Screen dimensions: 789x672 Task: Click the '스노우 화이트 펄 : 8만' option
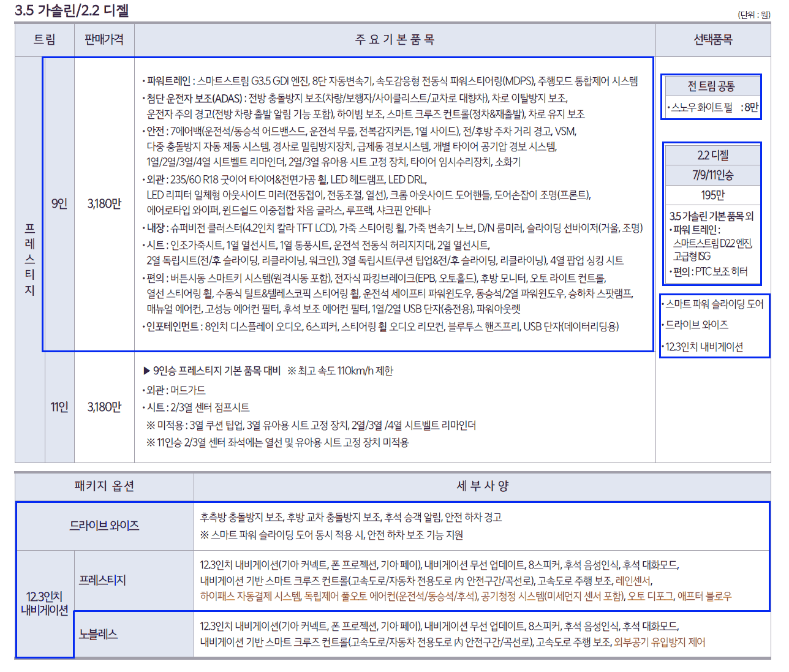713,107
